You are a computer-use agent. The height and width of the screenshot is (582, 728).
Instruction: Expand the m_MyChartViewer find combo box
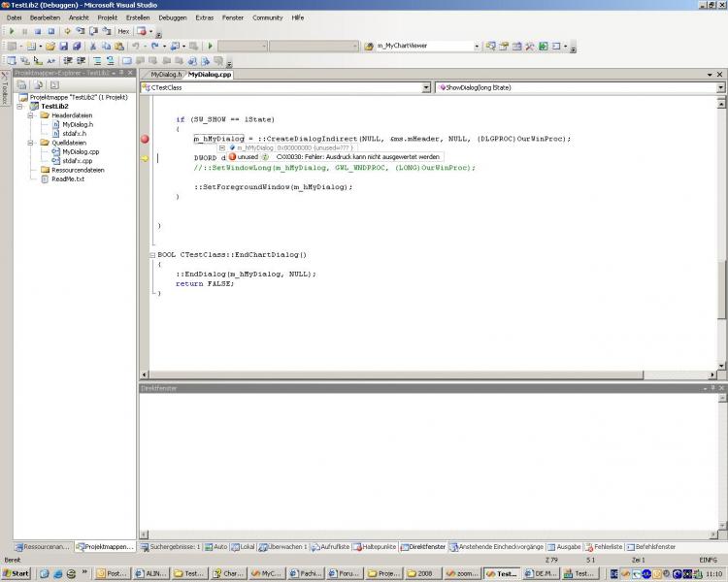coord(477,46)
